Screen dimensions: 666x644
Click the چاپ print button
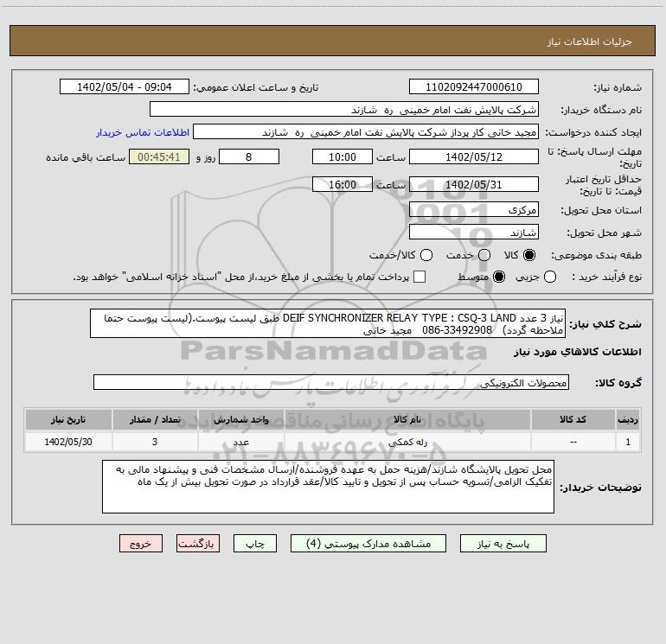coord(255,544)
